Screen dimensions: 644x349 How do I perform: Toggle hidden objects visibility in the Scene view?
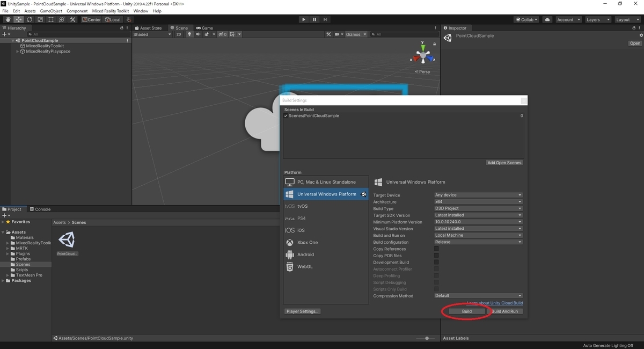coord(222,34)
